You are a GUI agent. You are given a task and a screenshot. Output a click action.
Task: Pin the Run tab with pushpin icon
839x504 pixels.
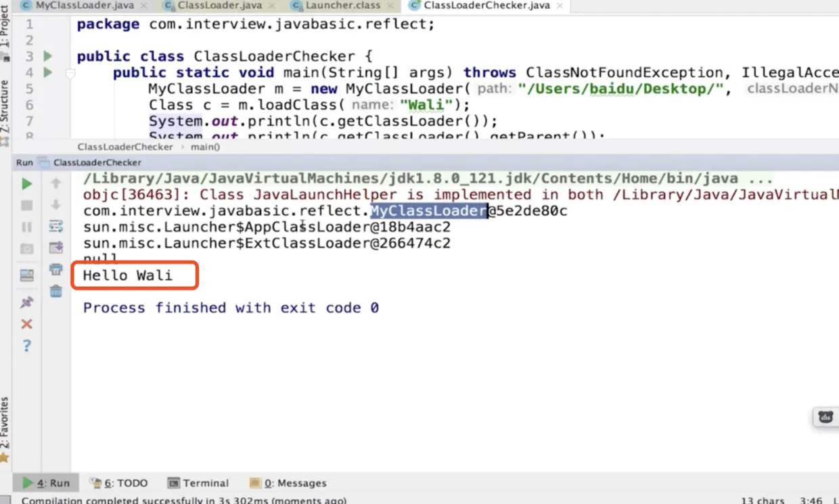pyautogui.click(x=26, y=302)
